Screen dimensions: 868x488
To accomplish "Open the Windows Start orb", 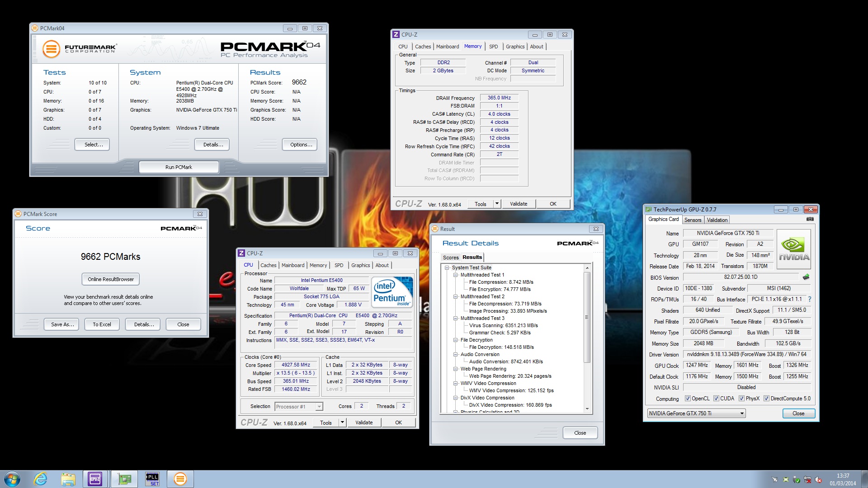I will coord(12,479).
